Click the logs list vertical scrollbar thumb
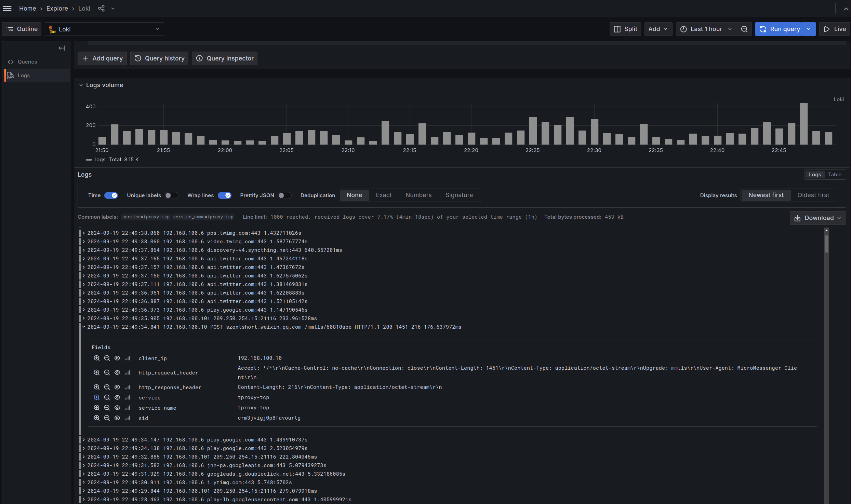Image resolution: width=851 pixels, height=504 pixels. tap(826, 244)
